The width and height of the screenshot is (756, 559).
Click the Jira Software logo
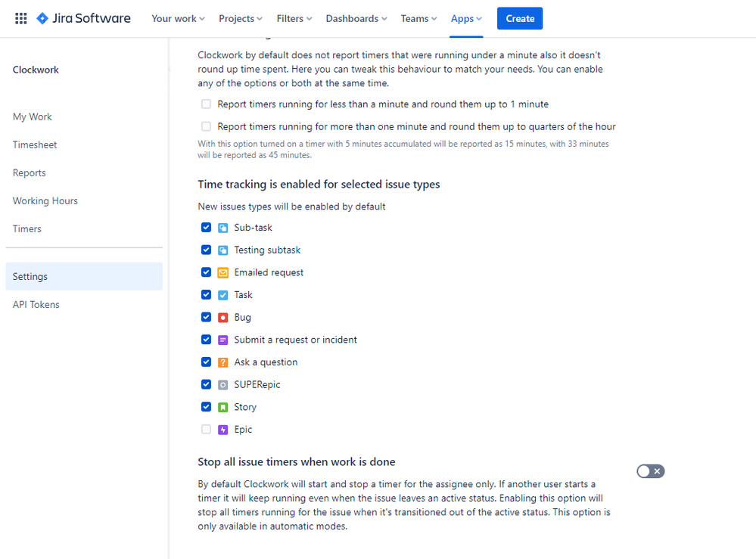coord(83,18)
